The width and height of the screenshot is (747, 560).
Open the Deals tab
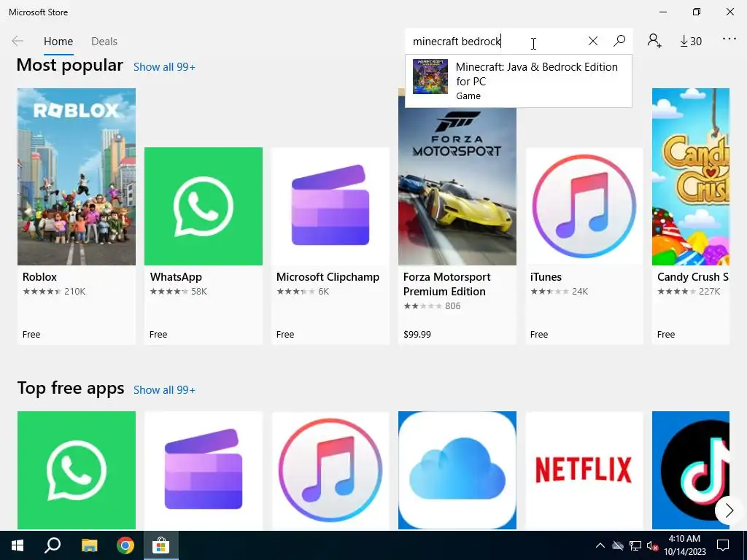point(104,42)
